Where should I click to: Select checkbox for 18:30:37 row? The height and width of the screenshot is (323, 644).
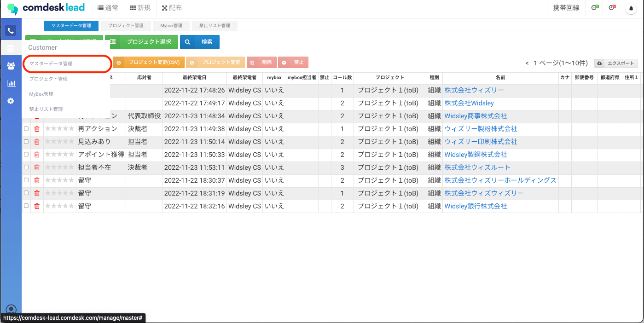tap(26, 180)
